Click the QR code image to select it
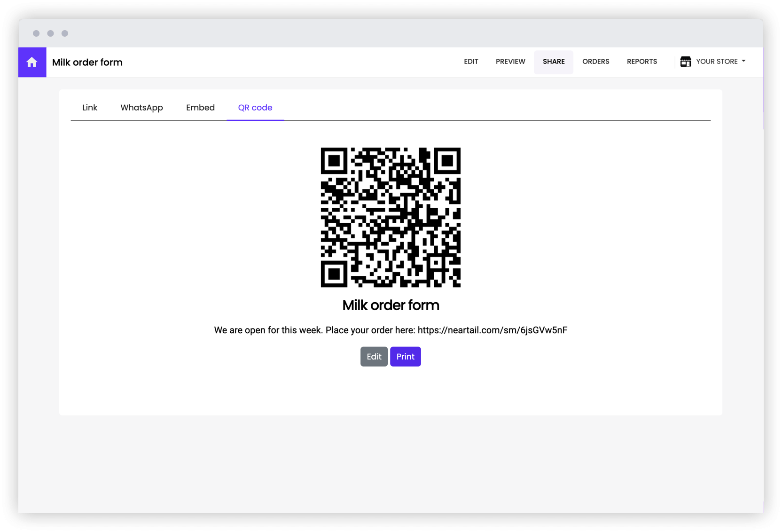 point(391,217)
